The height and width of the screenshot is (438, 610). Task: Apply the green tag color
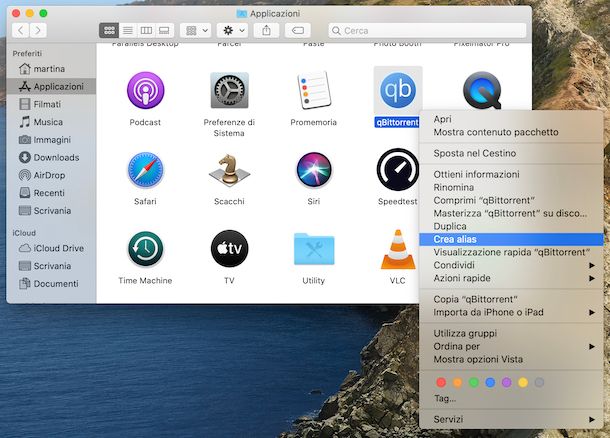tap(474, 383)
